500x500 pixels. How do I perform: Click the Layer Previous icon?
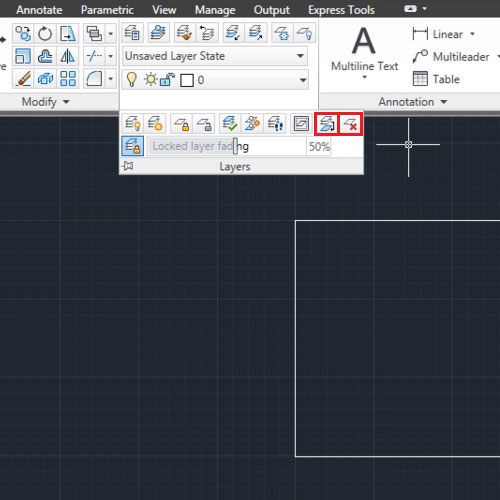pyautogui.click(x=207, y=33)
